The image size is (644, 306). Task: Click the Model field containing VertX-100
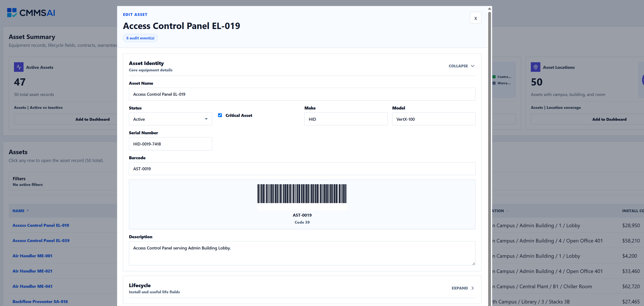coord(434,119)
